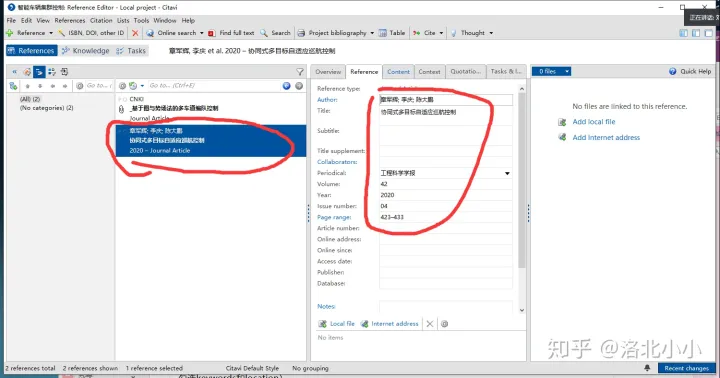Open the Citation menu
Image resolution: width=720 pixels, height=378 pixels.
101,21
